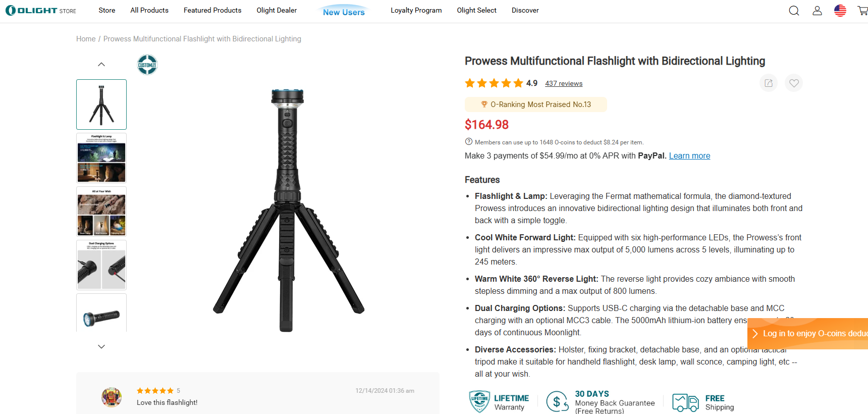Click the PayPal Learn more link
Image resolution: width=868 pixels, height=414 pixels.
(x=689, y=156)
